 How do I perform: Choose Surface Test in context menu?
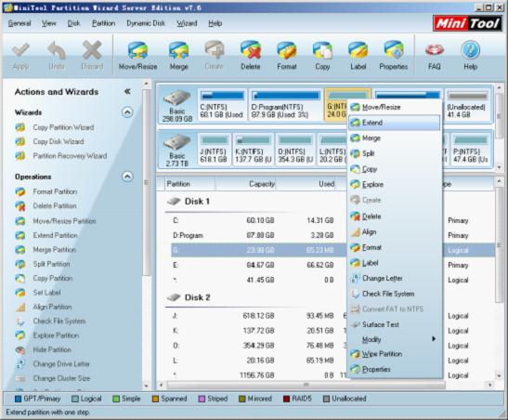395,324
